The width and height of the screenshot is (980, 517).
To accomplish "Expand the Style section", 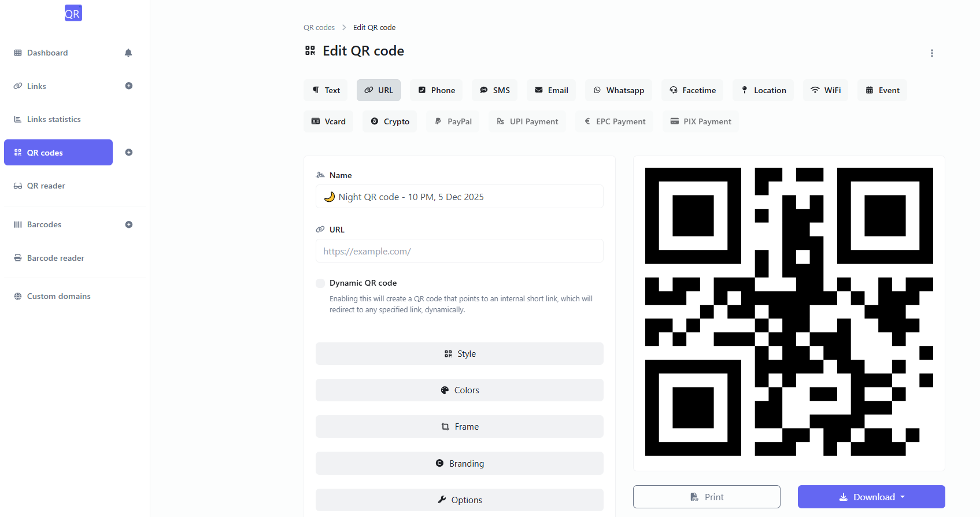I will click(459, 353).
